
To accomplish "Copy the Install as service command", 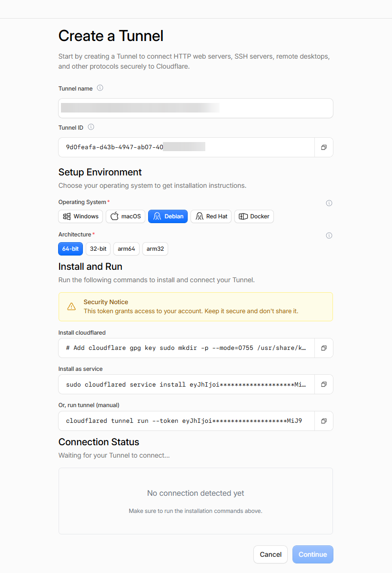I will pyautogui.click(x=324, y=384).
